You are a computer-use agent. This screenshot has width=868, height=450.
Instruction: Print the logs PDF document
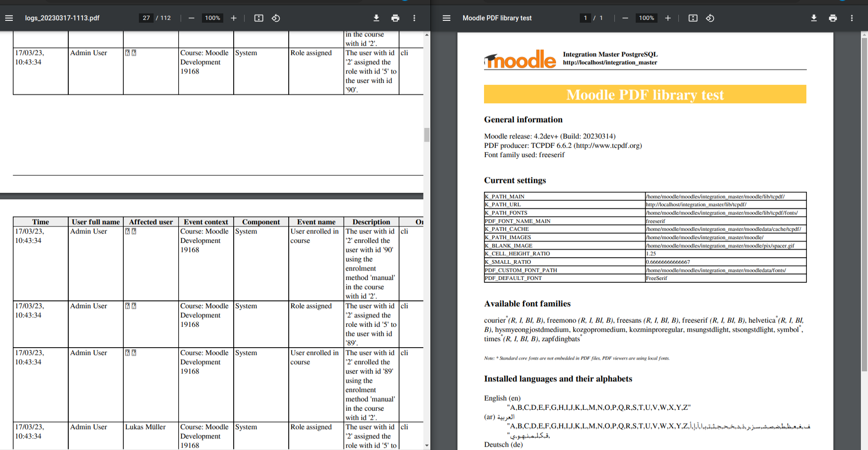click(x=395, y=18)
